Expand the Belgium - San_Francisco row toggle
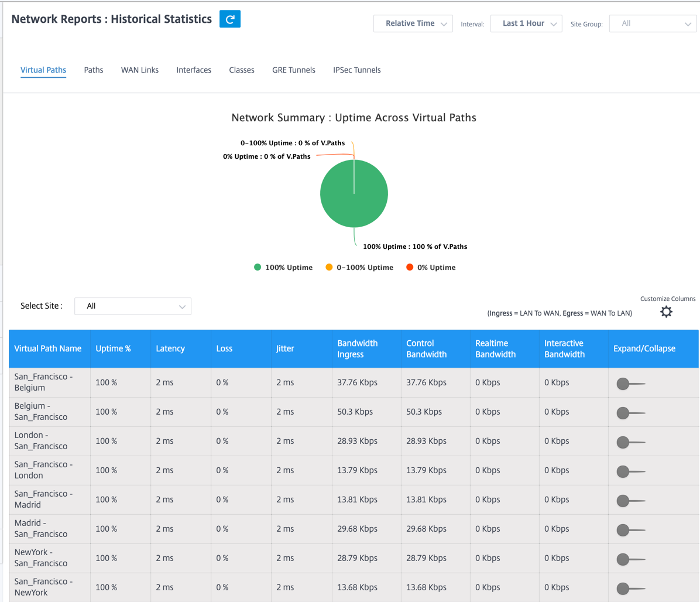This screenshot has height=602, width=700. click(x=631, y=413)
